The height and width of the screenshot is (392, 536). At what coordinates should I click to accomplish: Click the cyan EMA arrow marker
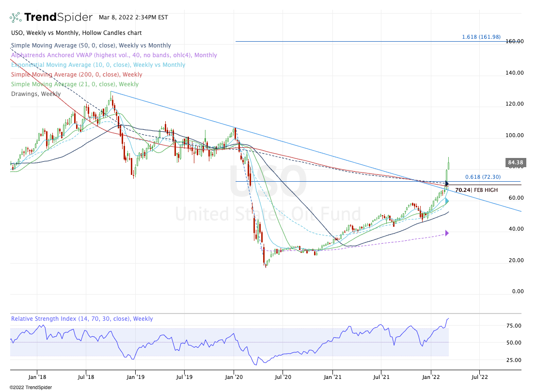coord(446,201)
